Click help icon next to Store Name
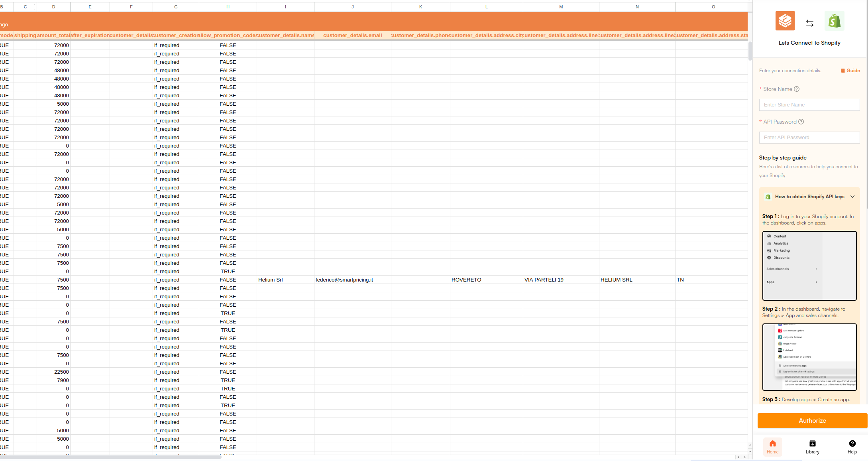This screenshot has height=461, width=868. click(797, 89)
